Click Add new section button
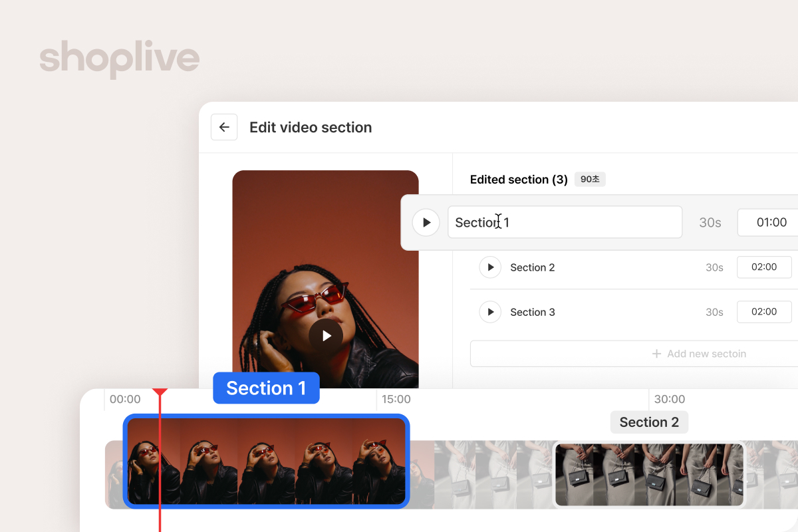The height and width of the screenshot is (532, 798). point(634,354)
